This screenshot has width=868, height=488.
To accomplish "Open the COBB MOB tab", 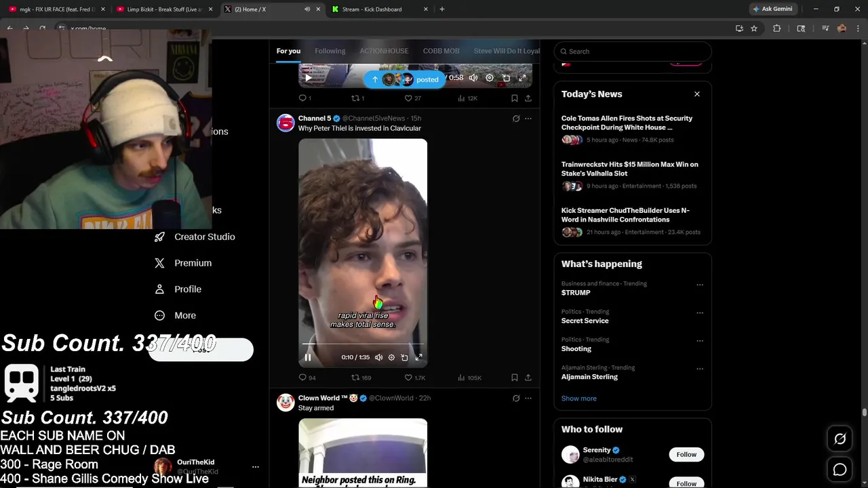I will coord(441,51).
